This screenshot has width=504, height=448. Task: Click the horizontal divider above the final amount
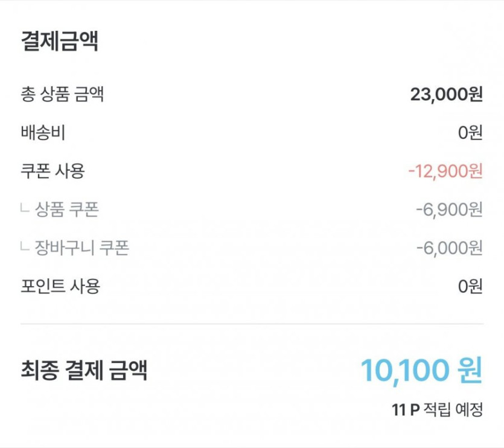tap(252, 324)
